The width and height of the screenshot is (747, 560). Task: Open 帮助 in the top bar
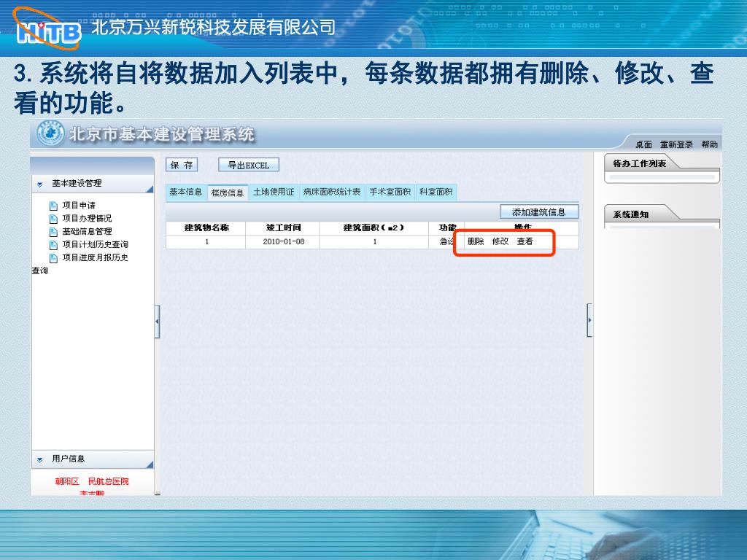(709, 144)
